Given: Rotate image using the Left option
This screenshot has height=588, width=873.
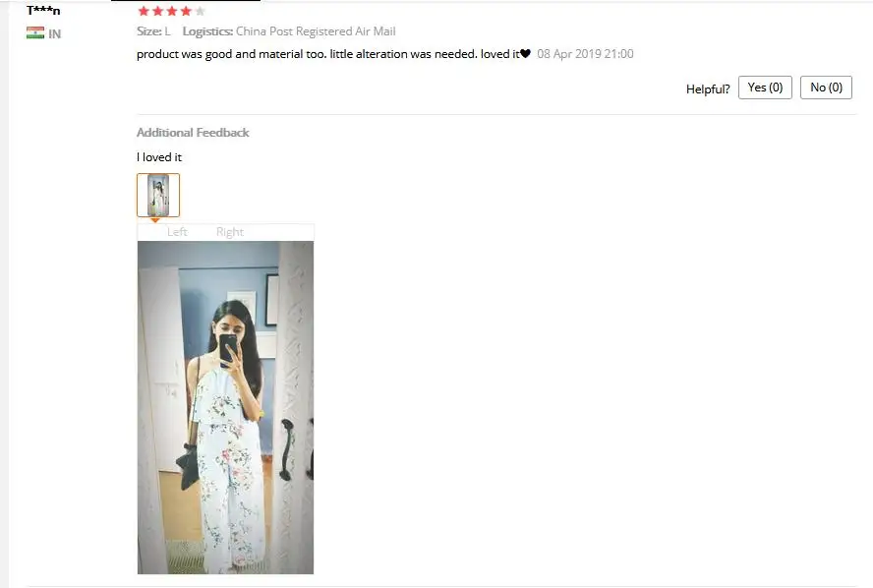Looking at the screenshot, I should tap(177, 232).
